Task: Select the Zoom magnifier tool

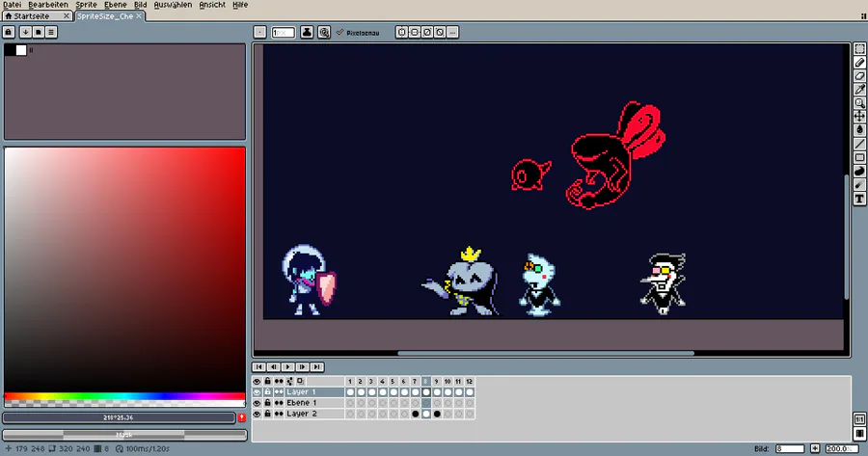Action: [x=859, y=103]
